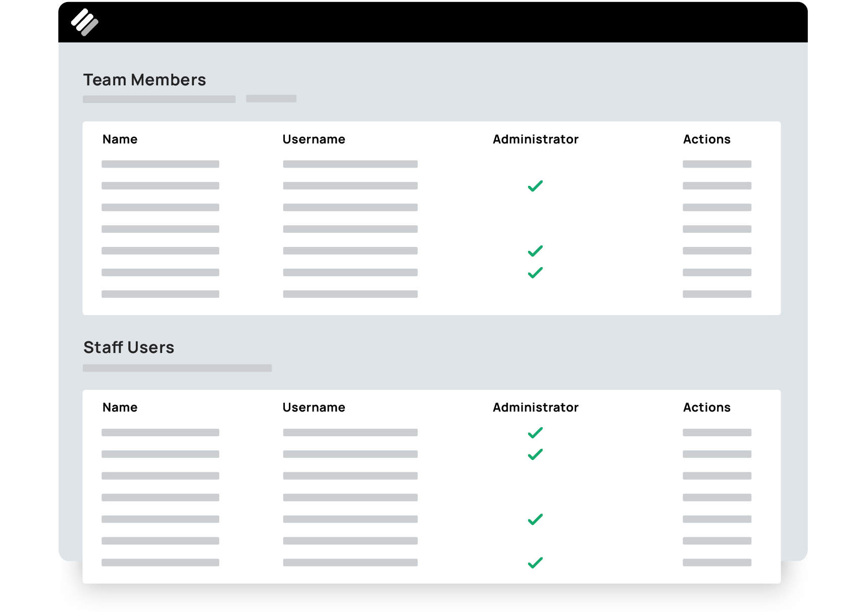The height and width of the screenshot is (612, 868).
Task: Open the Administrator column header in Team Members
Action: coord(535,139)
